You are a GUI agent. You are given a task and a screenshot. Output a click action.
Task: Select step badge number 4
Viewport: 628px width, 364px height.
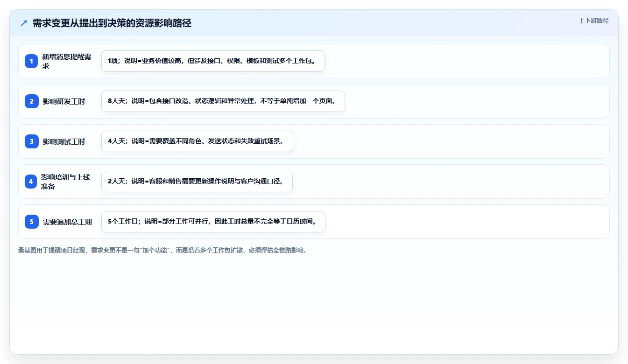click(x=31, y=182)
